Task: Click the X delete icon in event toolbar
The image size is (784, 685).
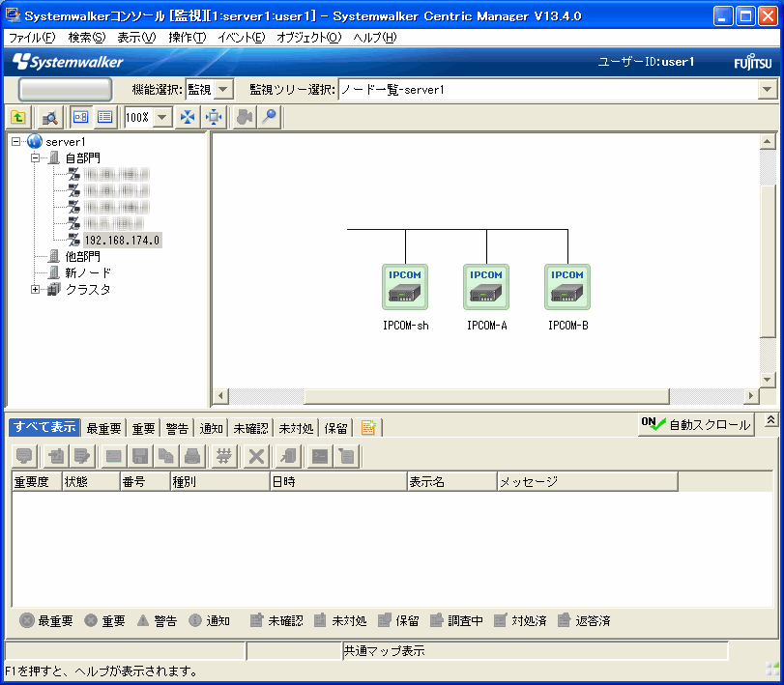Action: [x=256, y=456]
